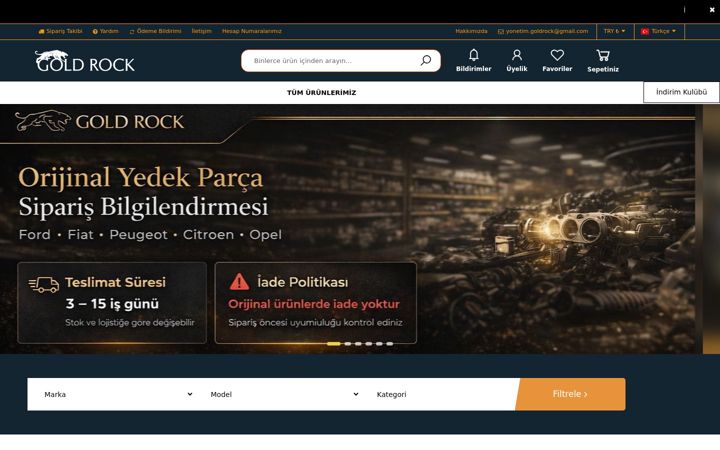This screenshot has height=450, width=720.
Task: Open the Marka brand dropdown
Action: tap(117, 394)
